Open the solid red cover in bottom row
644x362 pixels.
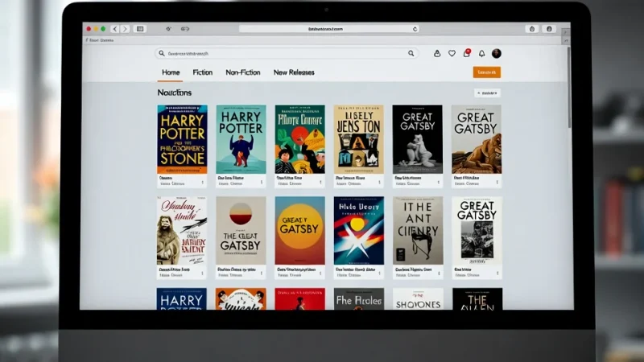tap(299, 298)
